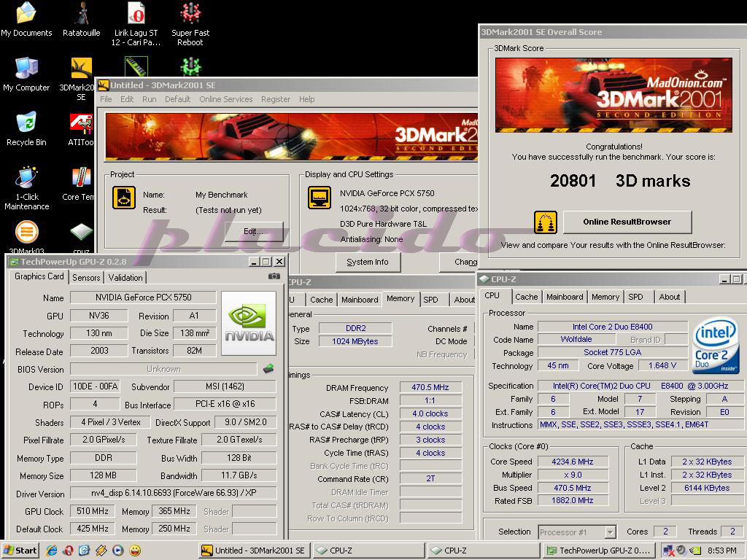Switch to GPU-Z Sensors tab

click(86, 278)
